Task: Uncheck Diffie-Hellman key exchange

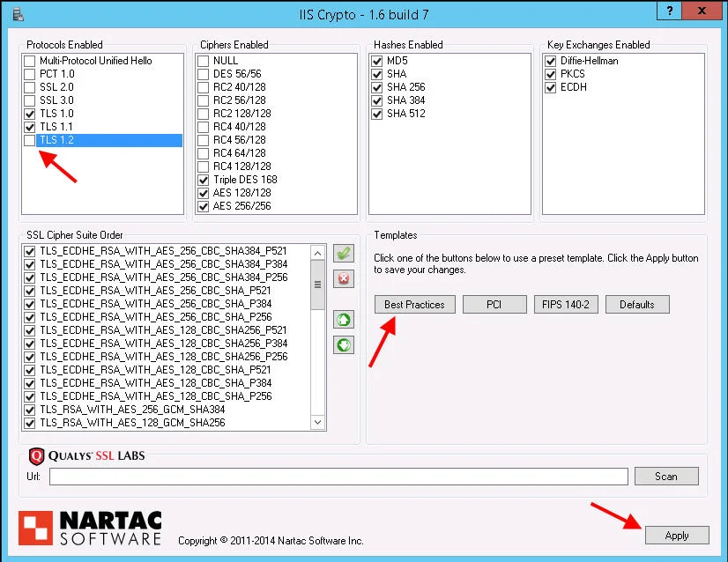Action: pos(551,61)
